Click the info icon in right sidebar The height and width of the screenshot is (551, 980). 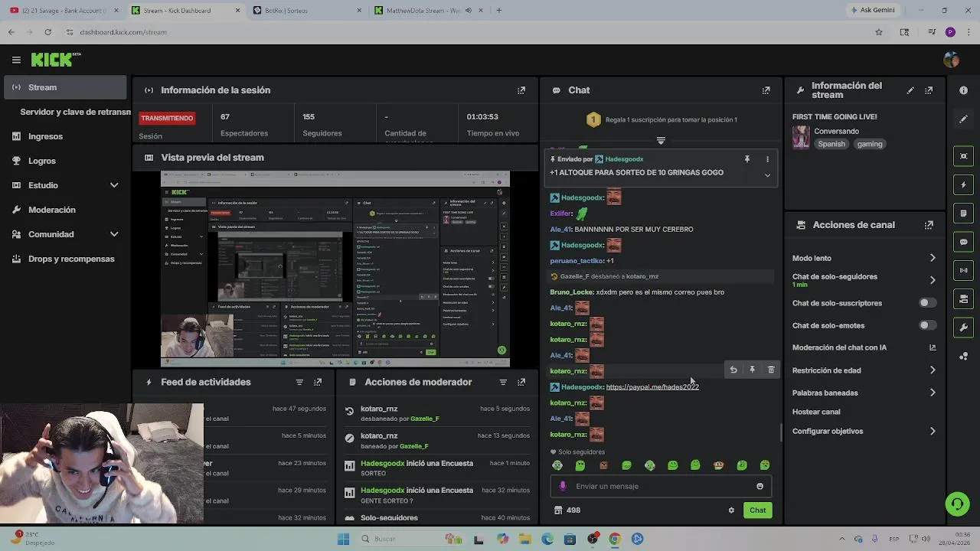tap(963, 90)
